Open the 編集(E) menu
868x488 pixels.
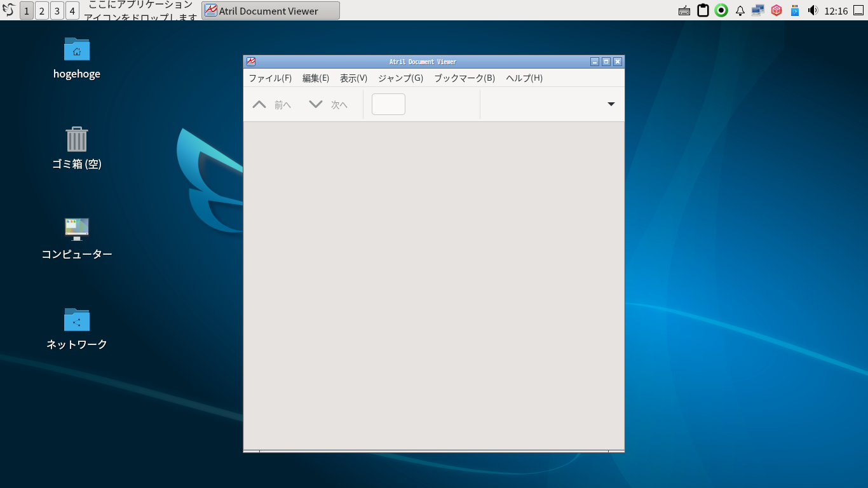[x=315, y=78]
